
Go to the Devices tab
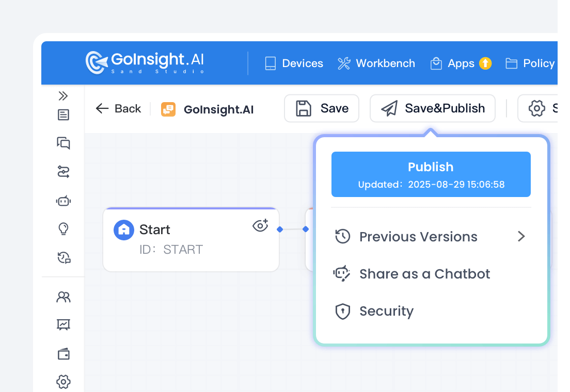pyautogui.click(x=294, y=63)
